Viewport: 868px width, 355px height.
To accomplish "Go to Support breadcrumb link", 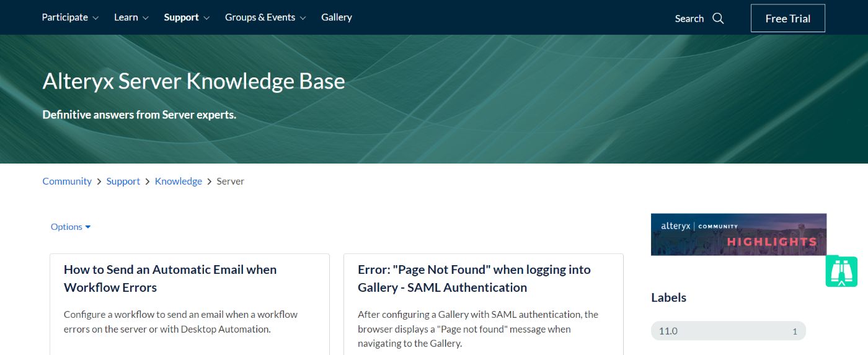I will click(123, 181).
